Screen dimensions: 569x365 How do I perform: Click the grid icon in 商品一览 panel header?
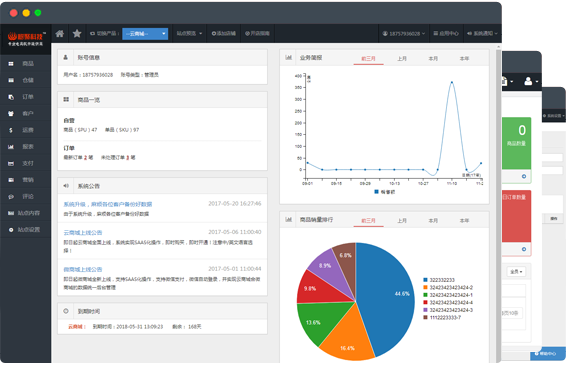pyautogui.click(x=66, y=99)
